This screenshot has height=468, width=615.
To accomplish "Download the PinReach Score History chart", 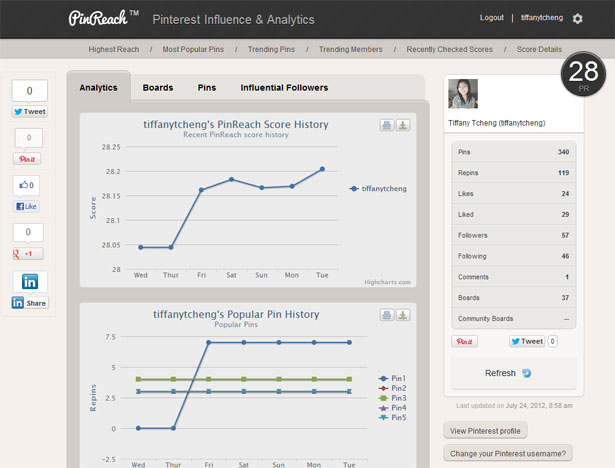I will [403, 125].
